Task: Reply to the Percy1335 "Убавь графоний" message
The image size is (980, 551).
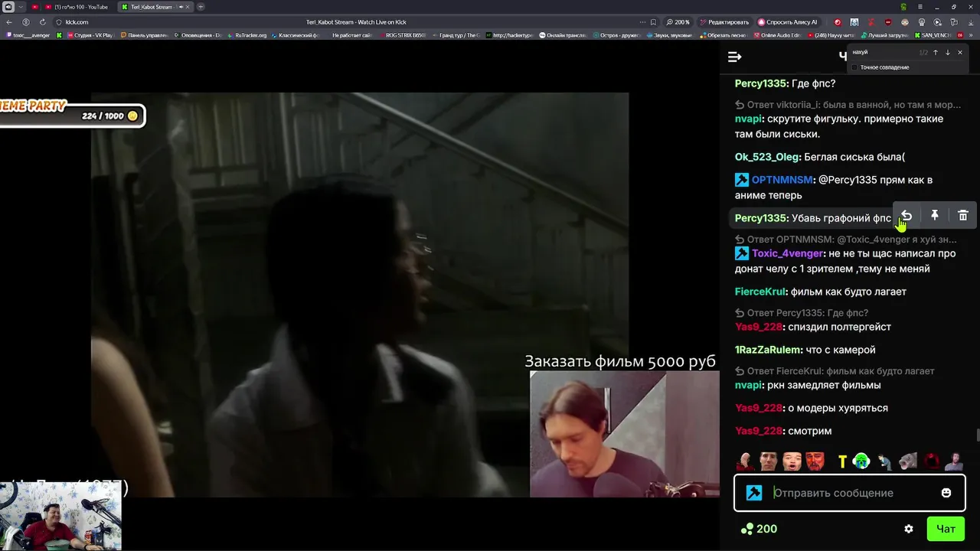Action: tap(906, 216)
